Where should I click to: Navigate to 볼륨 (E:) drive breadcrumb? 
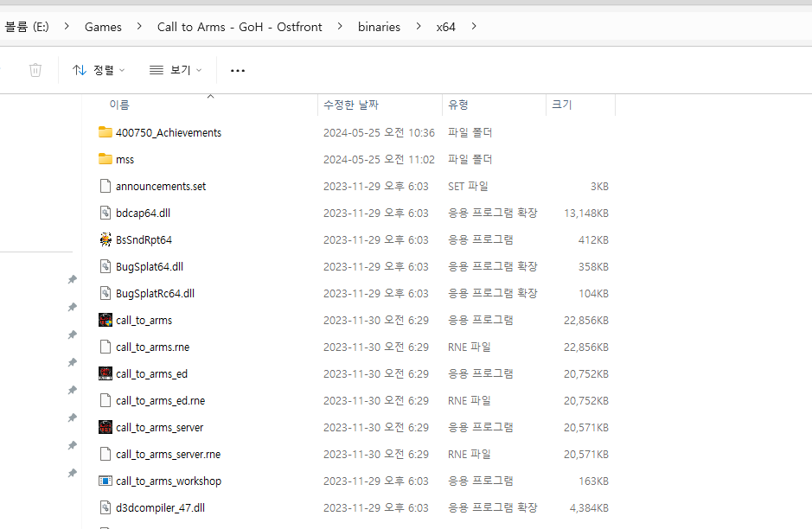coord(27,27)
